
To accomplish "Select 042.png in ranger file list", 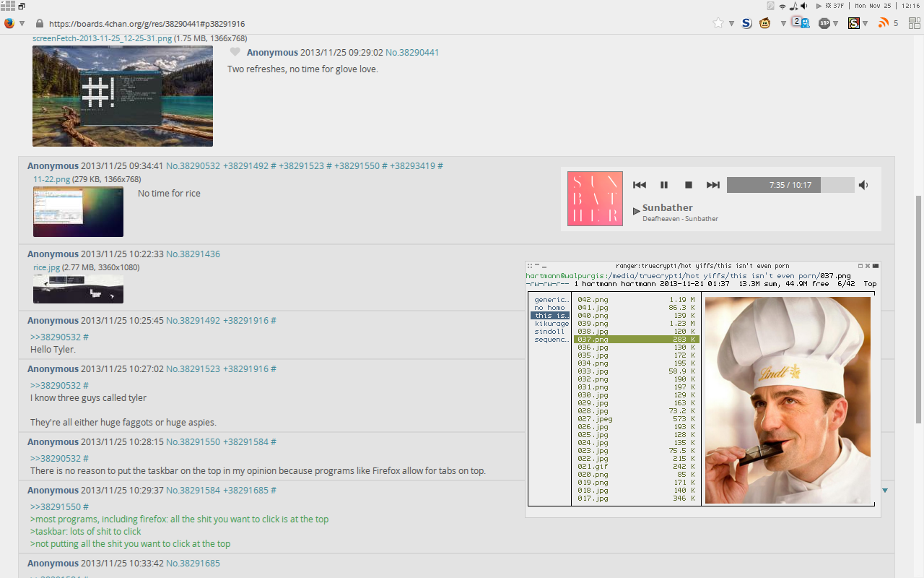I will (x=636, y=300).
